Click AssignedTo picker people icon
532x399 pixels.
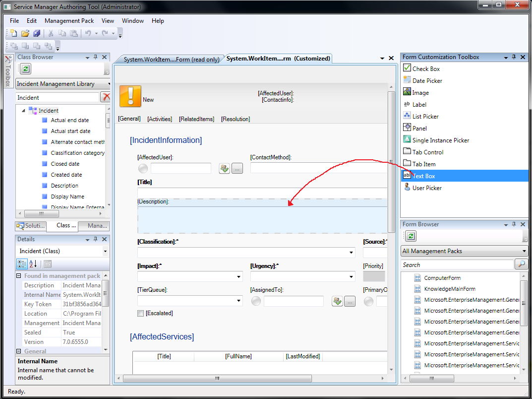[337, 301]
